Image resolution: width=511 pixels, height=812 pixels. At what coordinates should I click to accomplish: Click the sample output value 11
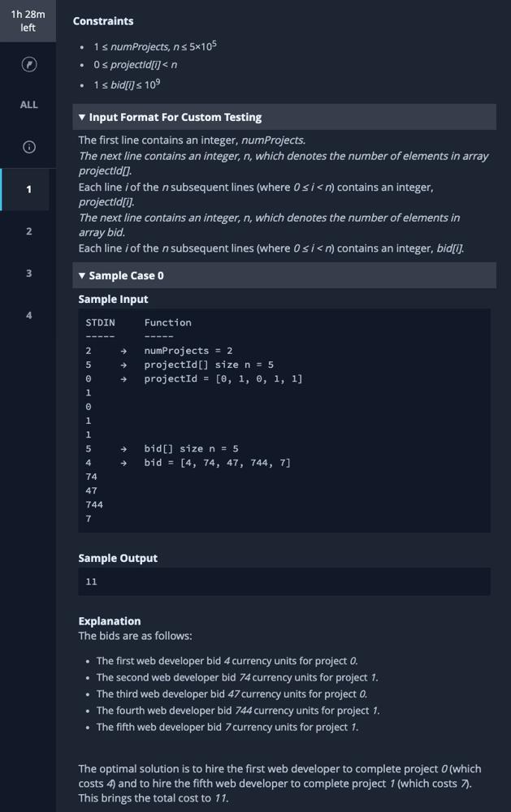pos(93,581)
